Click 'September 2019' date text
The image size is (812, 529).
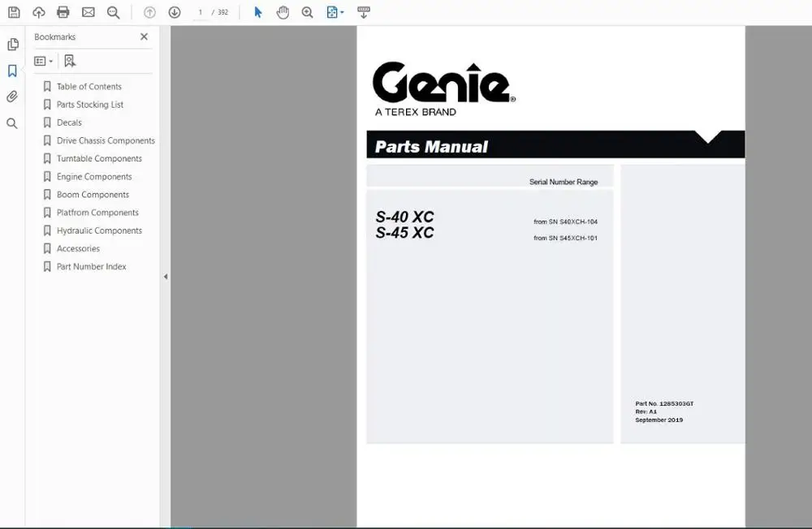(x=659, y=419)
